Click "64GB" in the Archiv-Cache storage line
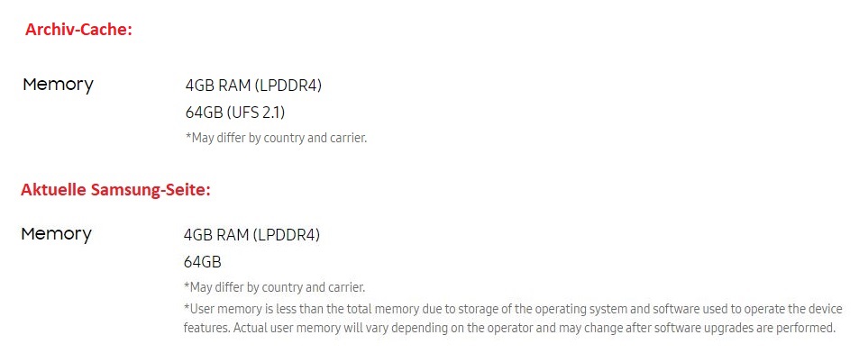The width and height of the screenshot is (868, 362). 204,113
